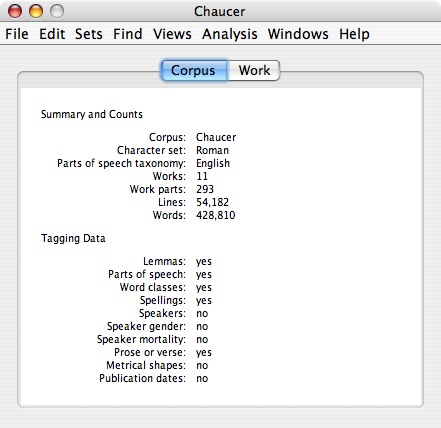Click the Parts of speech taxonomy value English
Screen dimensions: 441x428
point(213,163)
